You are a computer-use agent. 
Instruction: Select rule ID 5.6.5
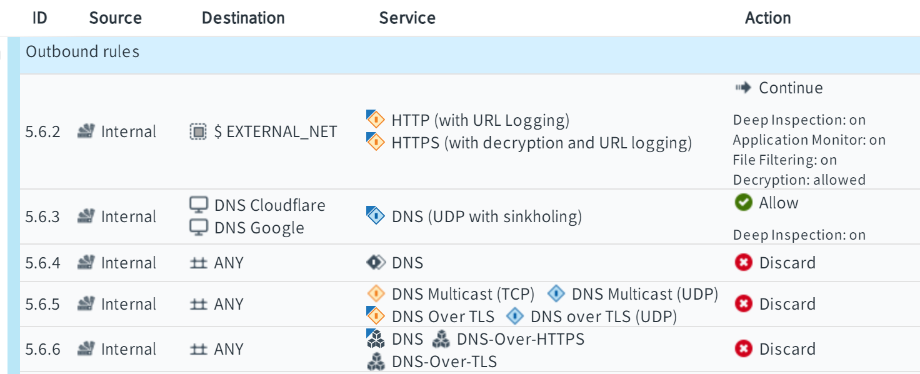(x=43, y=304)
